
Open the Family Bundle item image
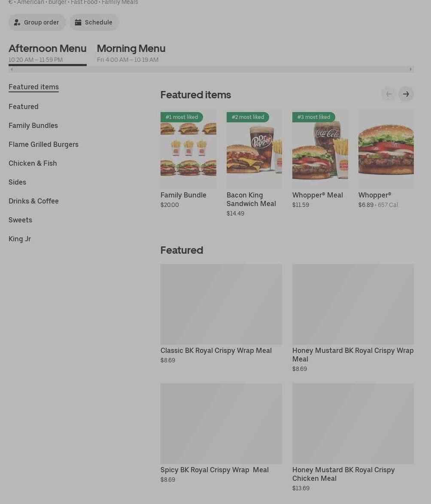[188, 149]
